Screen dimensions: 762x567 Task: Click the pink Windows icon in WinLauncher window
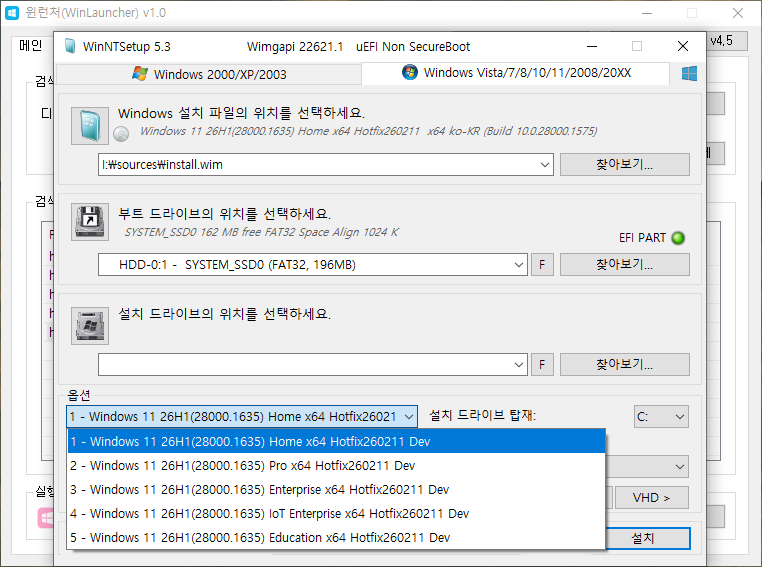[x=45, y=518]
